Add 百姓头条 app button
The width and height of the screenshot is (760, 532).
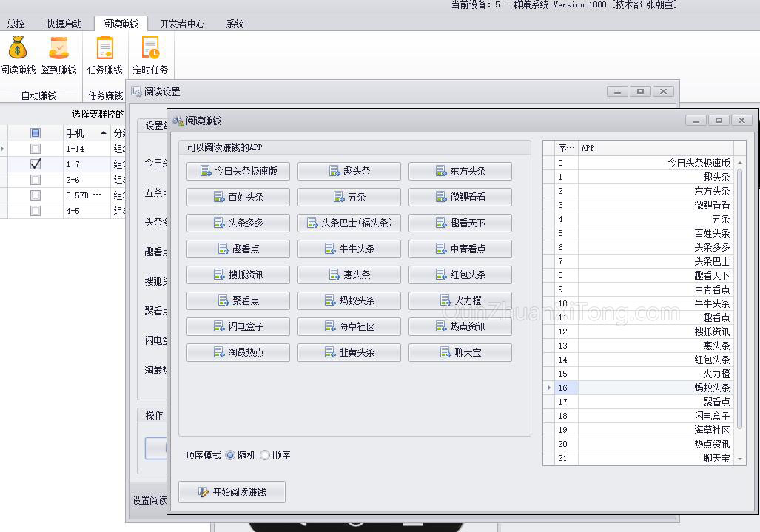click(x=238, y=198)
